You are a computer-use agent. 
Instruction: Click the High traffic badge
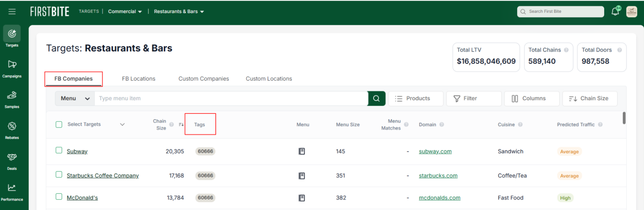(x=565, y=198)
